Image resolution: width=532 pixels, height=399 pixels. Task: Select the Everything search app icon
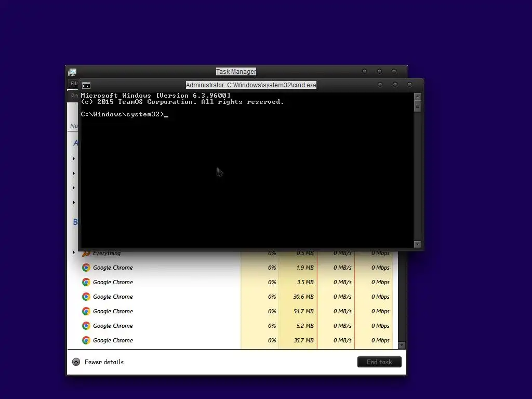[86, 253]
